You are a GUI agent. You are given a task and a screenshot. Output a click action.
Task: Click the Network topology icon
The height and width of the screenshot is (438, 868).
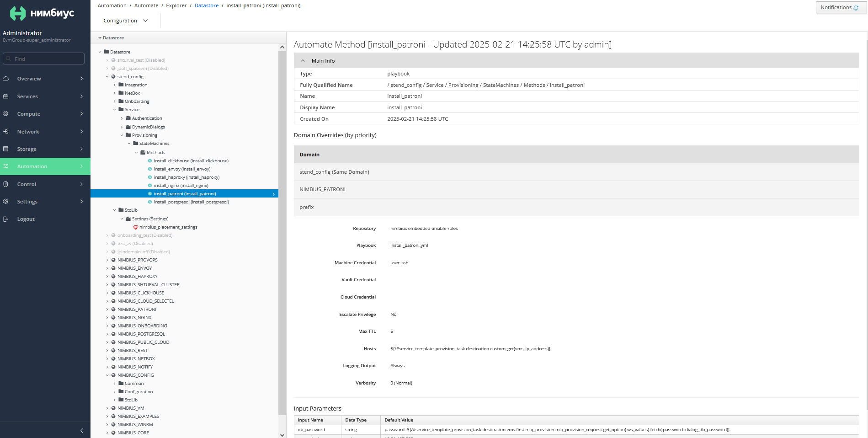tap(6, 132)
